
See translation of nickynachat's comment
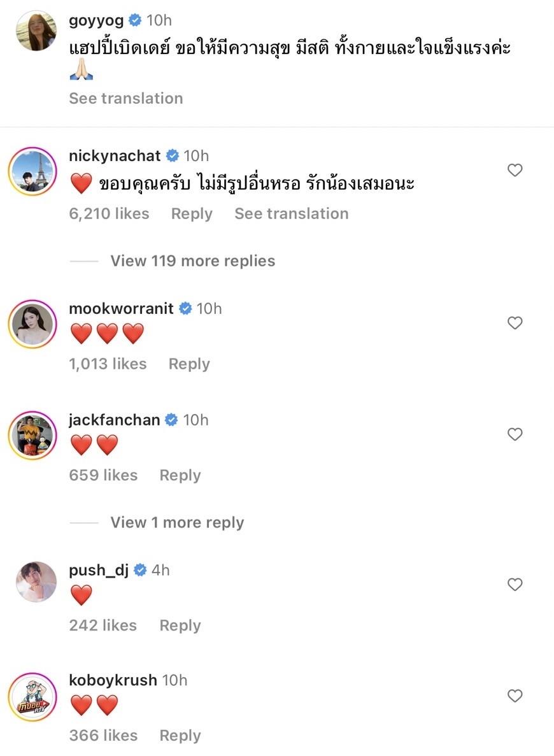pyautogui.click(x=291, y=213)
